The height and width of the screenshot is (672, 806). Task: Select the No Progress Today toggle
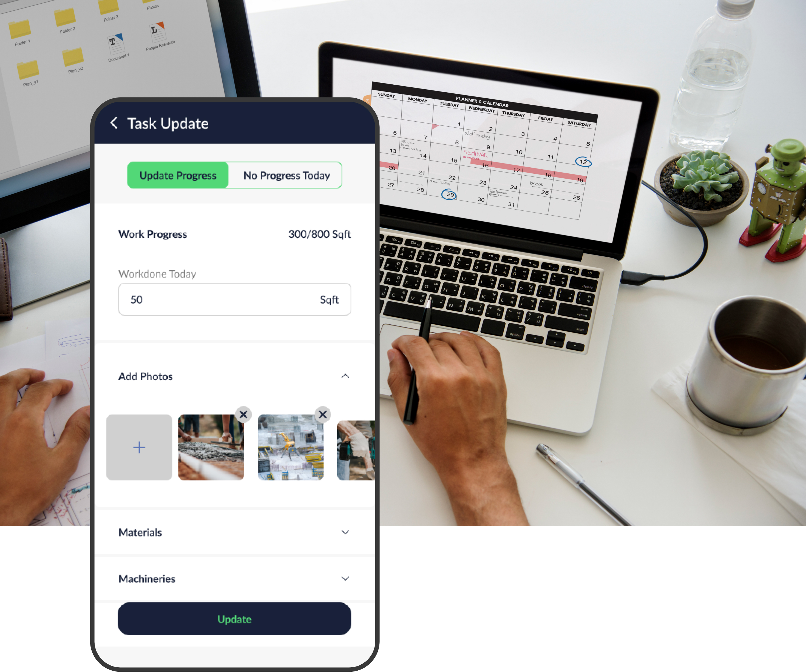pyautogui.click(x=286, y=175)
